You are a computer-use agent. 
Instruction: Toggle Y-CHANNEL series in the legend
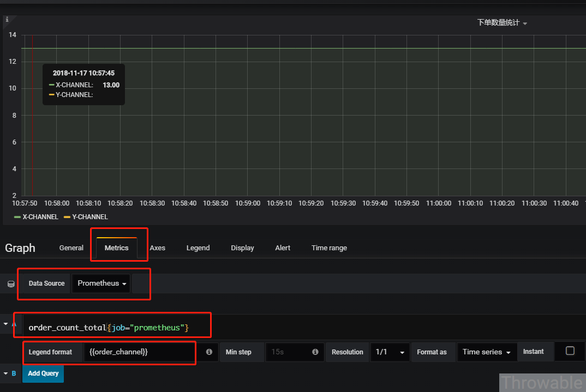click(x=89, y=217)
